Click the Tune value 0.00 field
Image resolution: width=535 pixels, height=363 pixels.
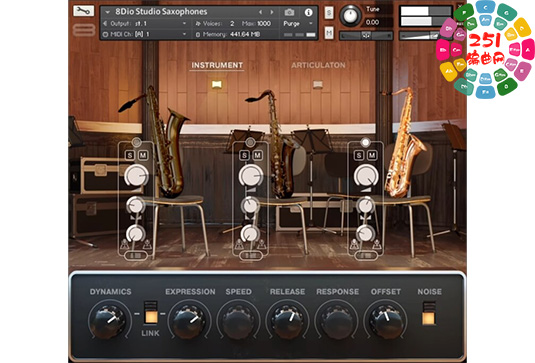tap(372, 22)
